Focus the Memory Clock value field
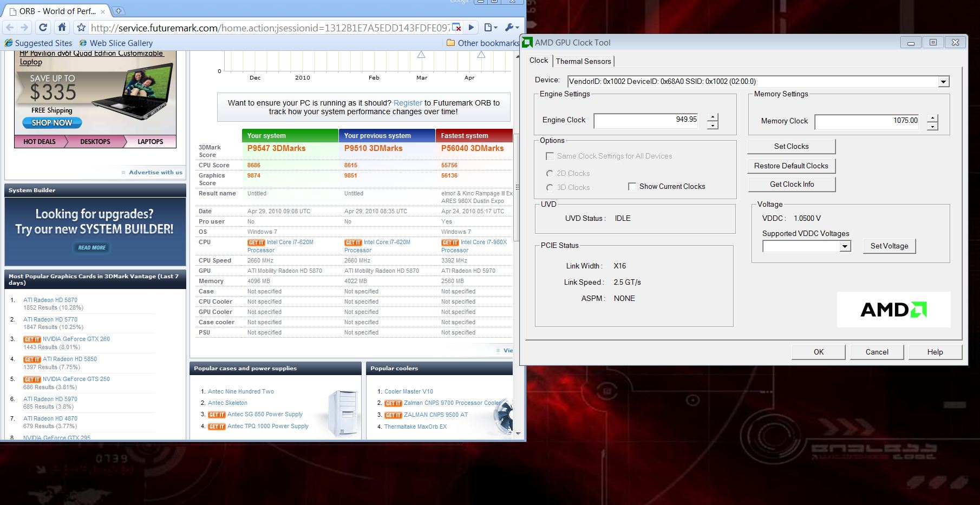Viewport: 980px width, 505px height. click(867, 122)
